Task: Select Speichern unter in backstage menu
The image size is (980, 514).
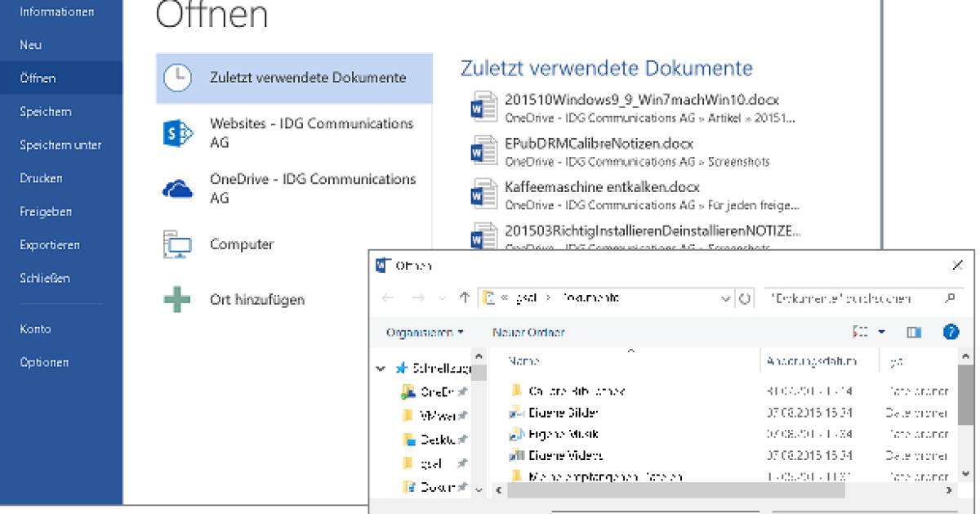Action: pyautogui.click(x=60, y=145)
